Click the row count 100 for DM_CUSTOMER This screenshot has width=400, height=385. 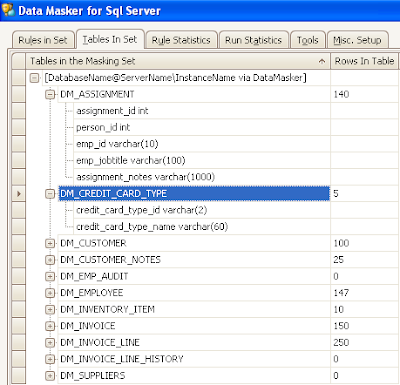[x=341, y=243]
